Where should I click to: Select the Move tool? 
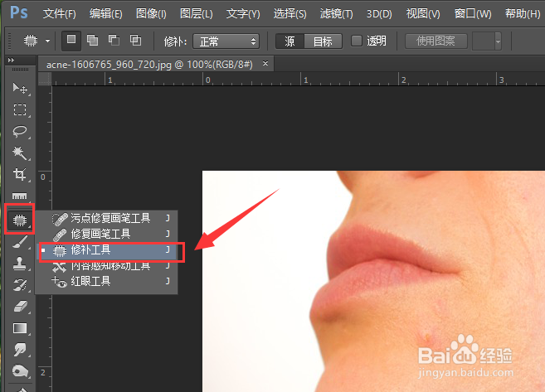[20, 88]
